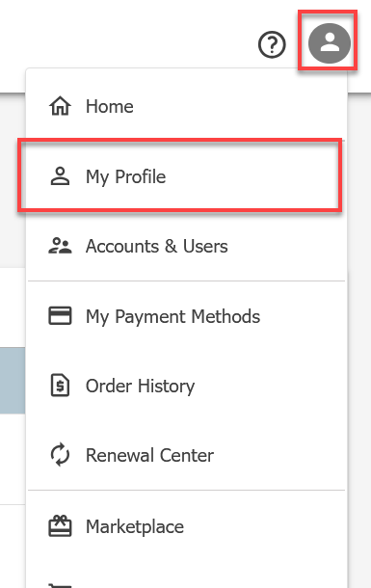The image size is (371, 588).
Task: Click the user avatar icon
Action: point(329,42)
